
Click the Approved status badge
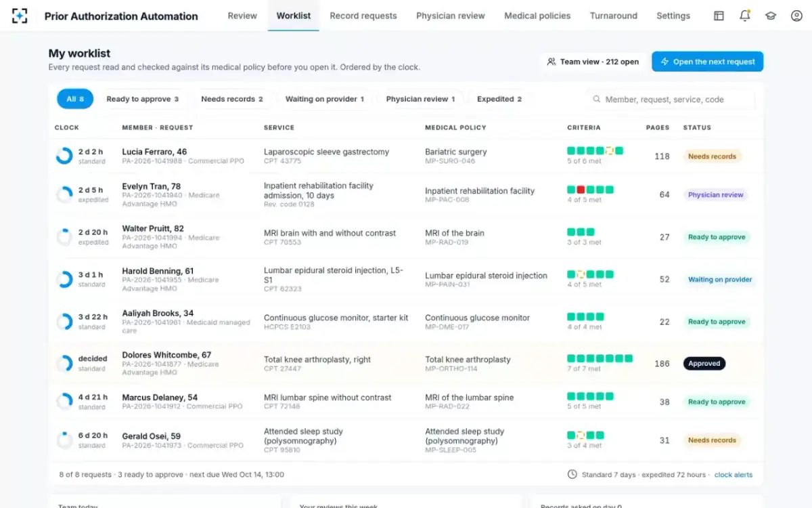[x=704, y=364]
